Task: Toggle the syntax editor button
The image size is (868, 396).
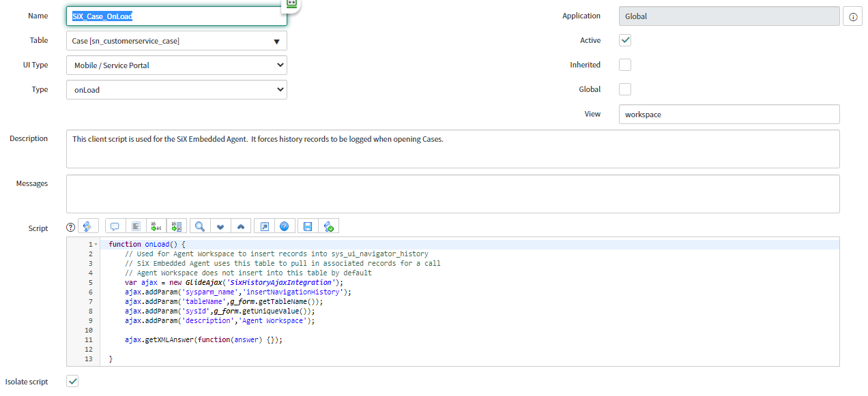Action: click(x=89, y=226)
